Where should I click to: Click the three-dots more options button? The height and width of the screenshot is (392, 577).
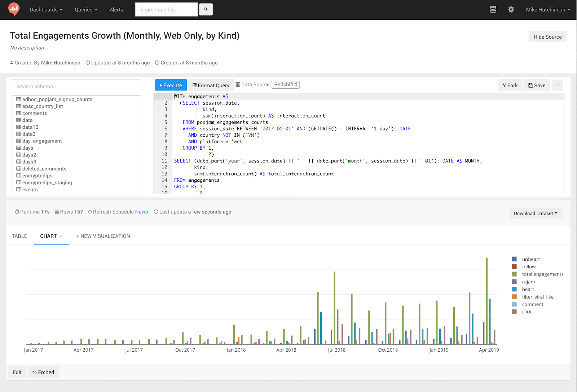coord(557,85)
